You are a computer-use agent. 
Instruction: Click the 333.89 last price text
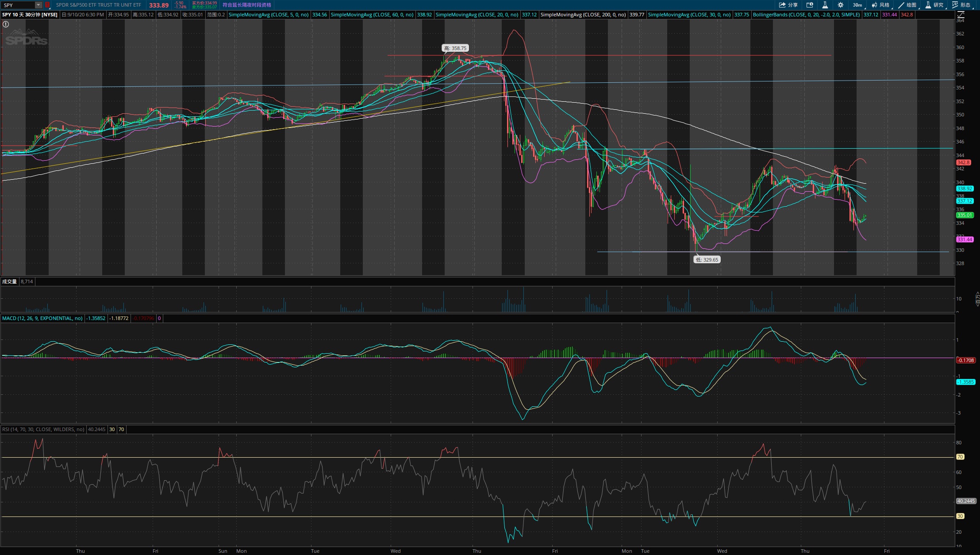(x=158, y=5)
